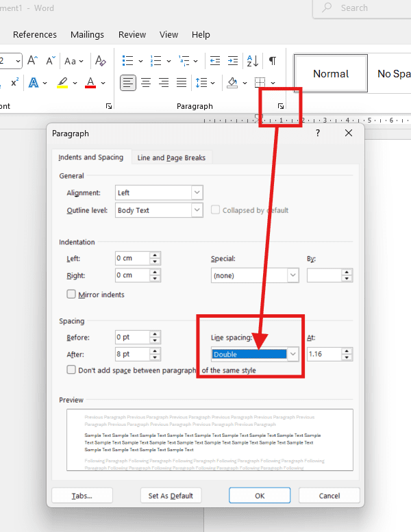
Task: Click the Spacing After field
Action: (132, 354)
